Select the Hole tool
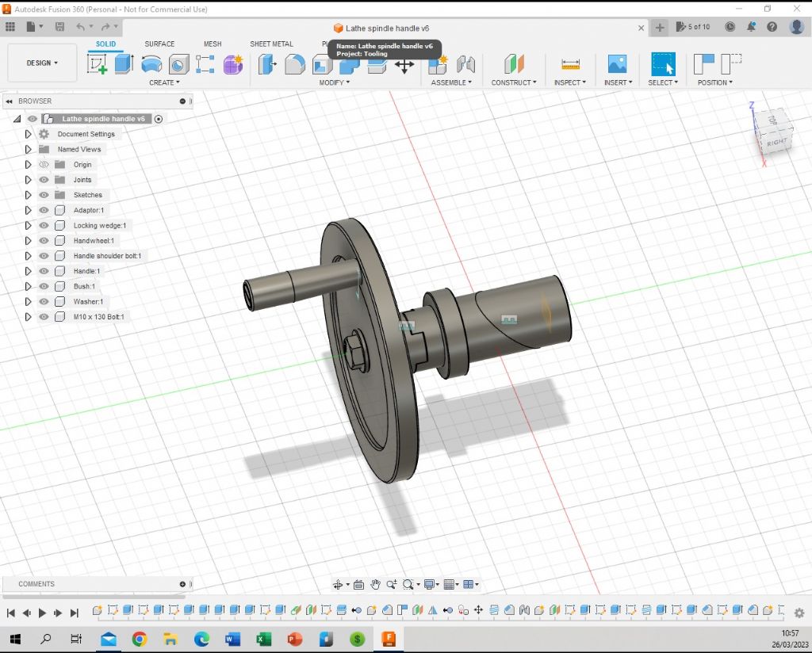The height and width of the screenshot is (653, 812). pyautogui.click(x=178, y=64)
